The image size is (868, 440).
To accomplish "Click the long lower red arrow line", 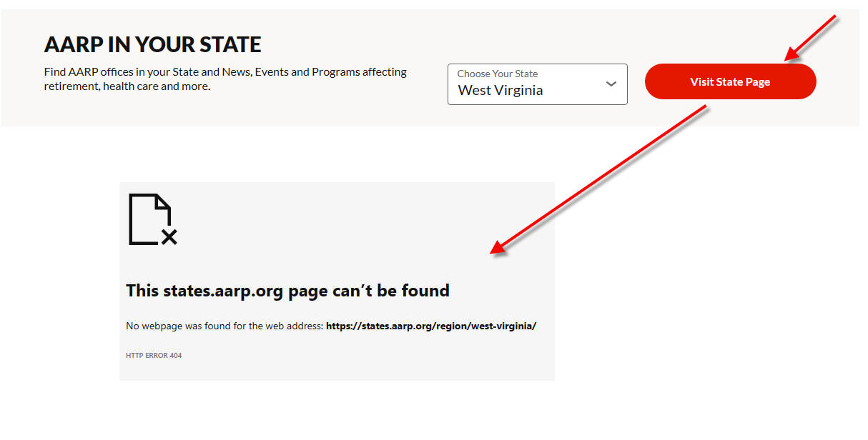I will [x=598, y=179].
